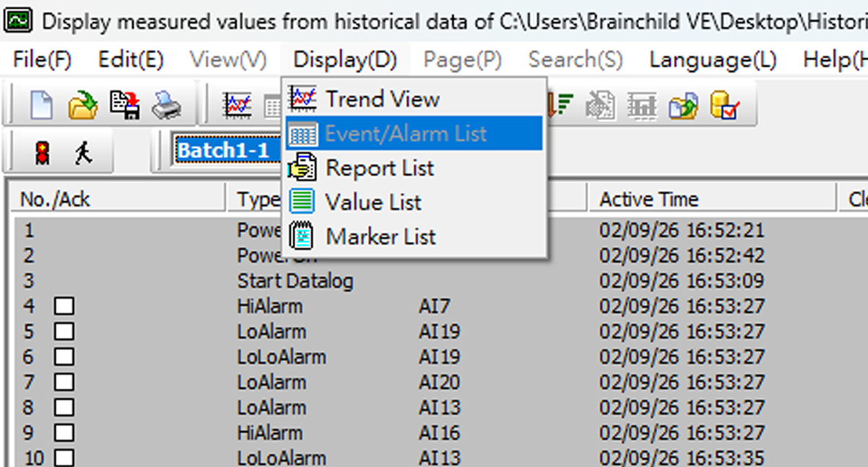Click the traffic light icon
868x467 pixels.
[43, 152]
